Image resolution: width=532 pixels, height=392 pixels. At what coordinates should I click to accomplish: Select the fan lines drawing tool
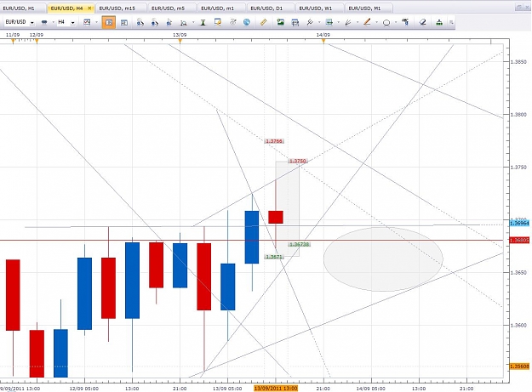(x=348, y=22)
